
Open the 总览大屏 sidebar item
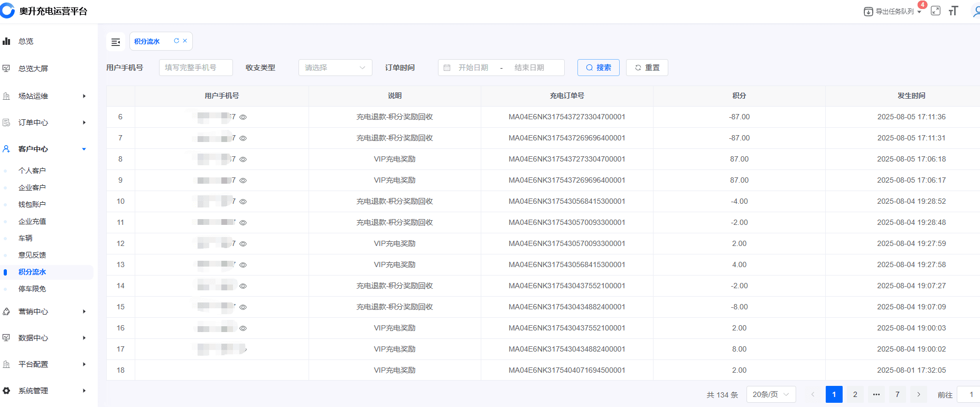[x=33, y=69]
